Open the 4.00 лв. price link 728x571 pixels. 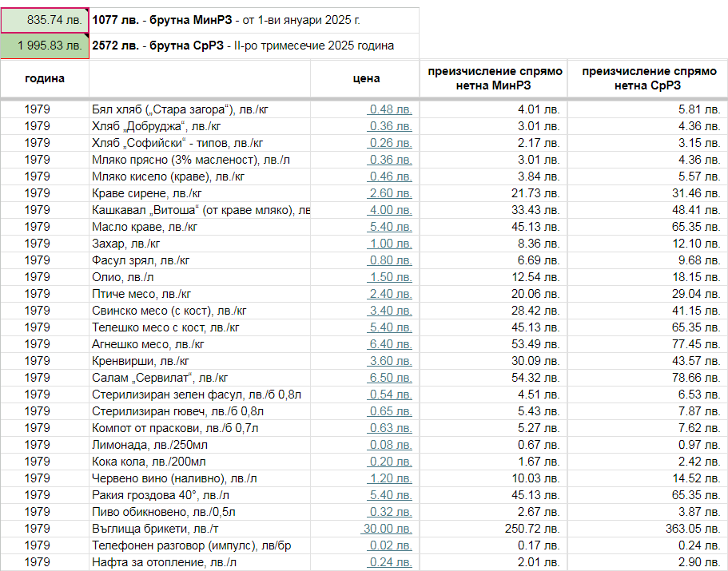click(x=391, y=210)
